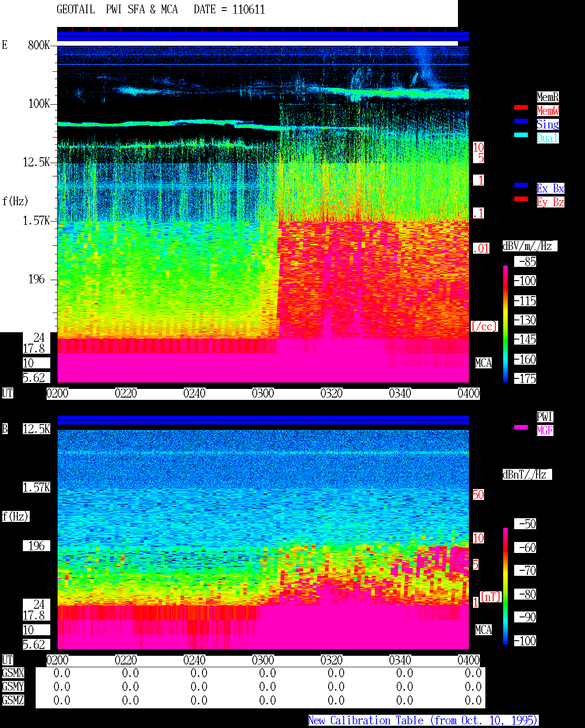Click the 0300 UT label under E spectrogram
This screenshot has width=585, height=728.
tap(263, 393)
